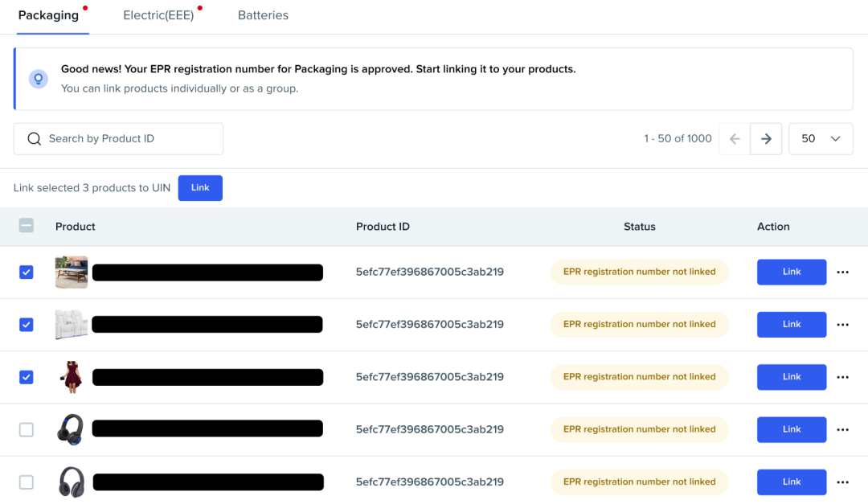Viewport: 868px width, 504px height.
Task: Click the next page arrow
Action: tap(766, 139)
